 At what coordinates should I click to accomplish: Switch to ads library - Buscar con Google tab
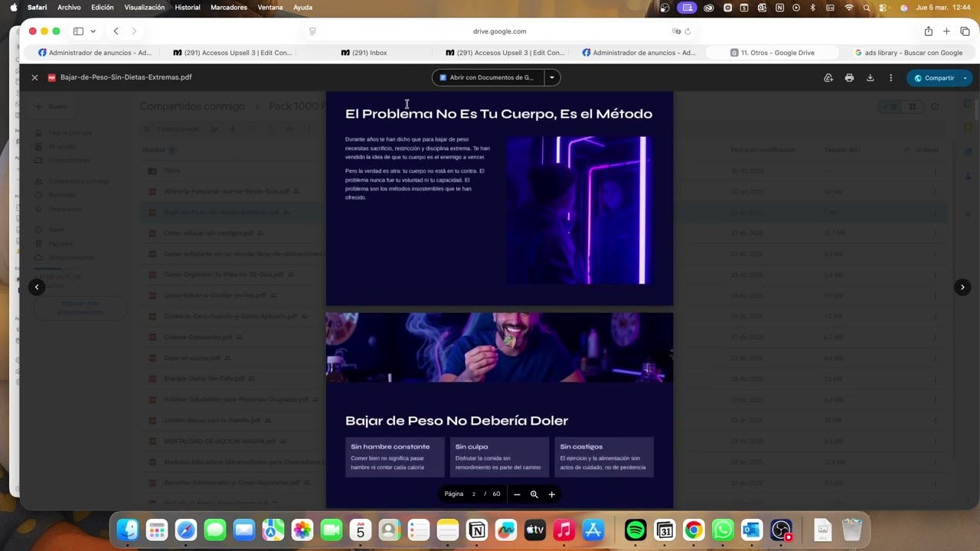point(908,53)
